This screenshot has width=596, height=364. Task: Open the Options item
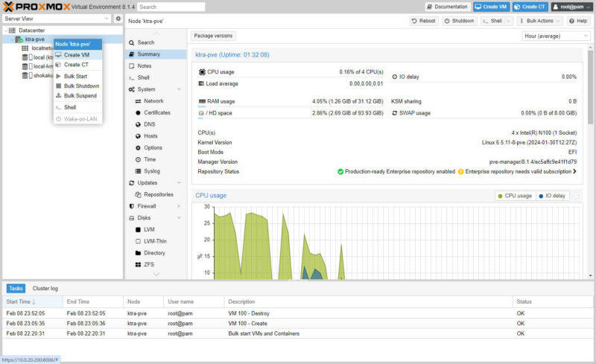(x=156, y=148)
